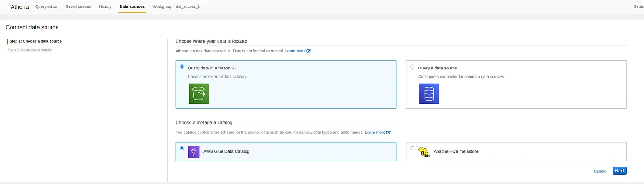644x184 pixels.
Task: Click the 'Query a data source' label
Action: pos(437,68)
